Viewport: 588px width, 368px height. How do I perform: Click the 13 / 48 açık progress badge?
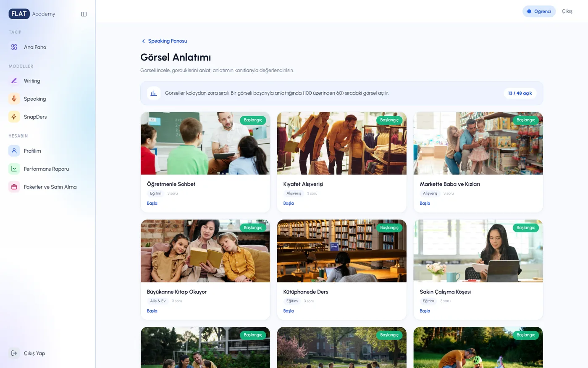click(520, 93)
